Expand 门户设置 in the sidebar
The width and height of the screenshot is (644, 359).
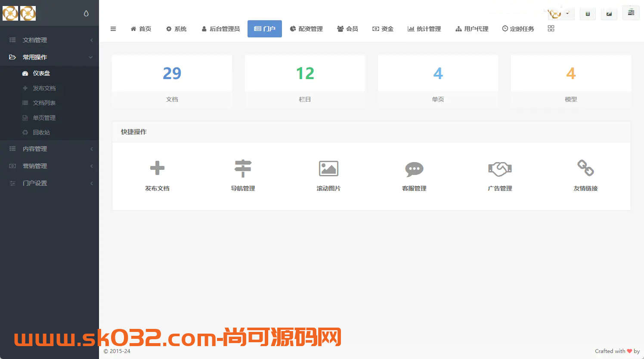[50, 183]
